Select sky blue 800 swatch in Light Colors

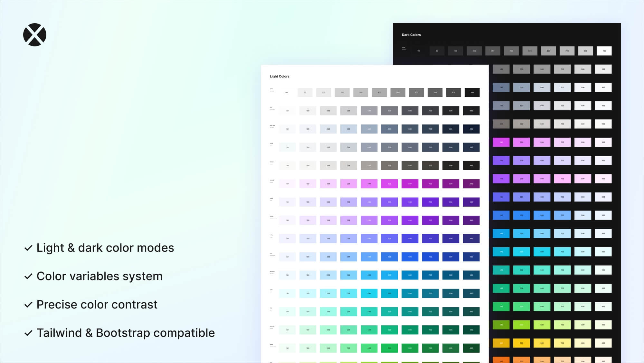[x=451, y=275]
